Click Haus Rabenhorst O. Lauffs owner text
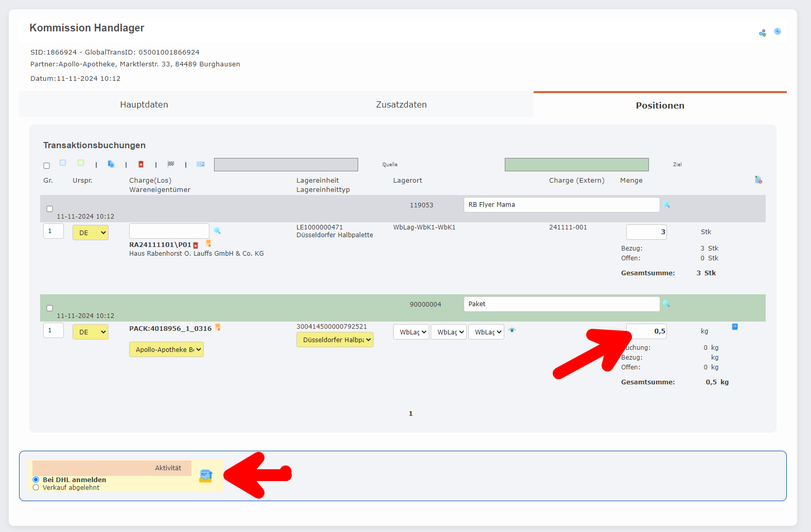 tap(197, 253)
